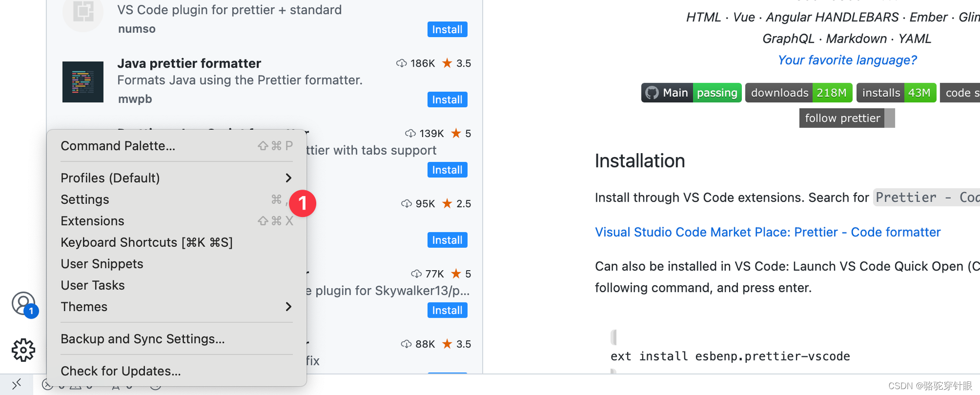Image resolution: width=980 pixels, height=395 pixels.
Task: Click the publisher name 'mwpb'
Action: [135, 99]
